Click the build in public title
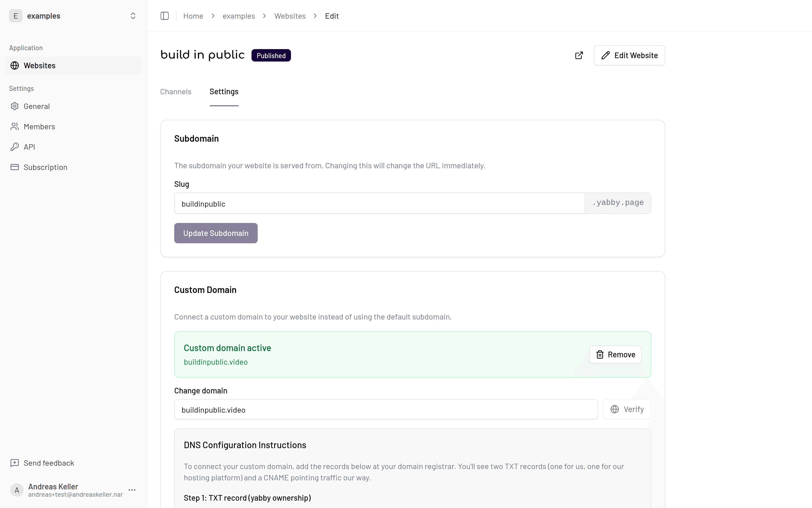This screenshot has width=812, height=508. point(202,55)
